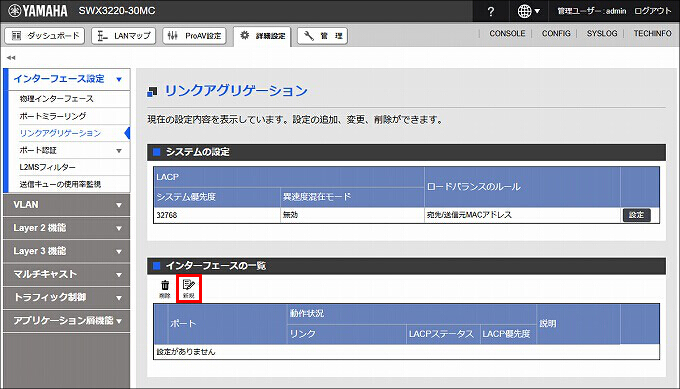Image resolution: width=680 pixels, height=389 pixels.
Task: Click the 新規 create icon
Action: [x=189, y=289]
